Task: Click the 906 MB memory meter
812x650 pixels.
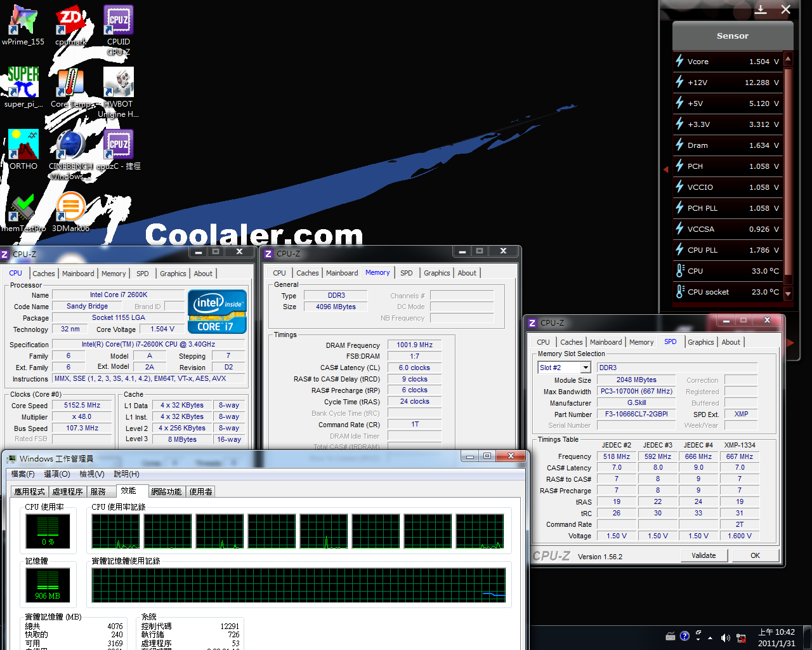Action: pyautogui.click(x=48, y=585)
